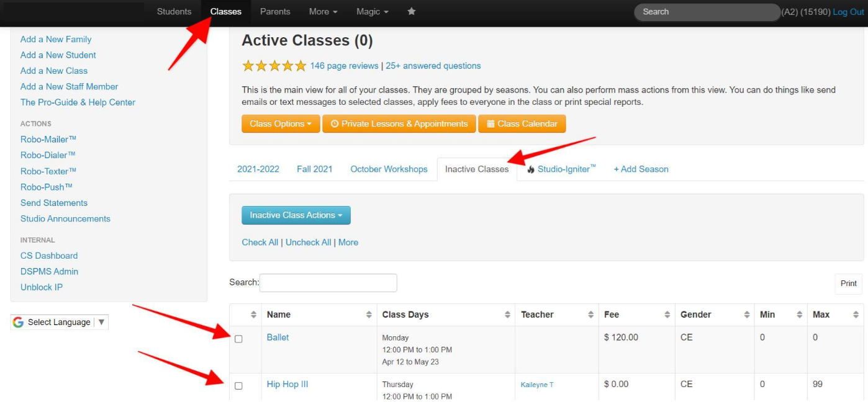Click the Print button
868x402 pixels.
tap(848, 284)
